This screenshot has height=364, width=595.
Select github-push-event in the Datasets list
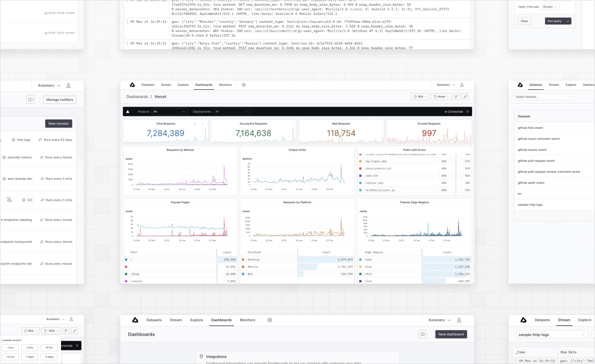(x=531, y=183)
